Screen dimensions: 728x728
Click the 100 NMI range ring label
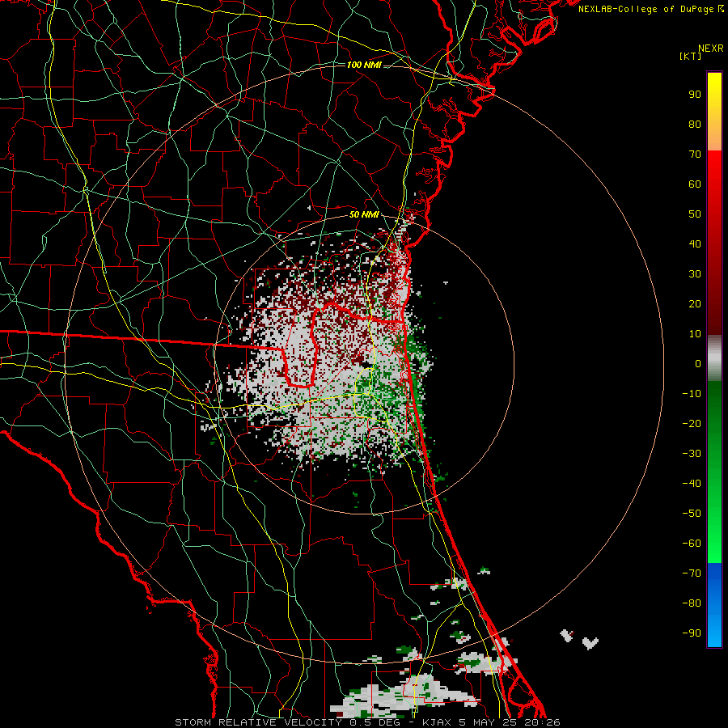pyautogui.click(x=364, y=65)
